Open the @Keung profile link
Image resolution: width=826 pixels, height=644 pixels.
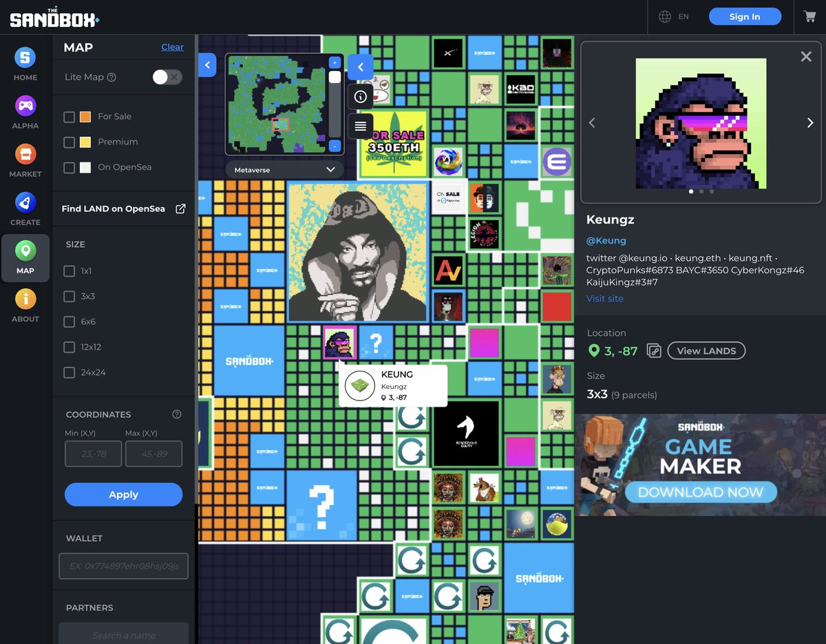pos(606,240)
